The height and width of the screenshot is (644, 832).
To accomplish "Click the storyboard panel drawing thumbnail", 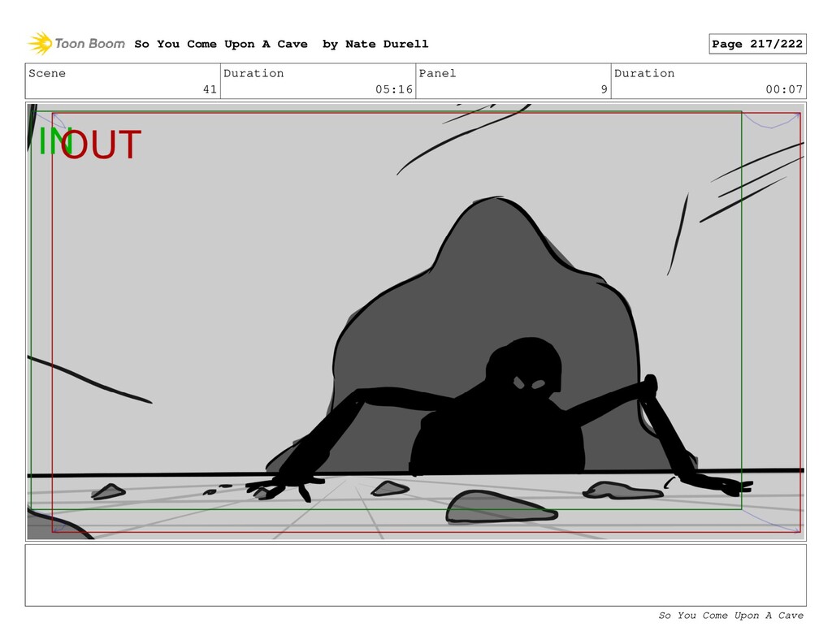I will point(415,322).
